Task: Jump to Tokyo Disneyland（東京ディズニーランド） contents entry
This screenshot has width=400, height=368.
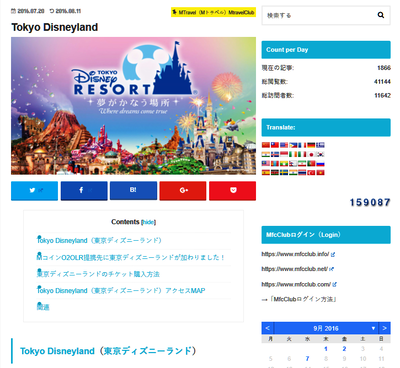Action: (99, 240)
